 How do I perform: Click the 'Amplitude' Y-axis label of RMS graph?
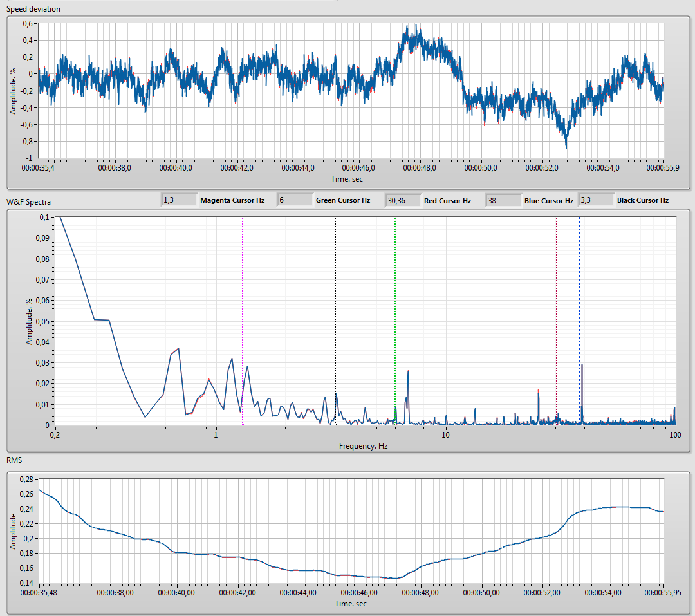13,531
